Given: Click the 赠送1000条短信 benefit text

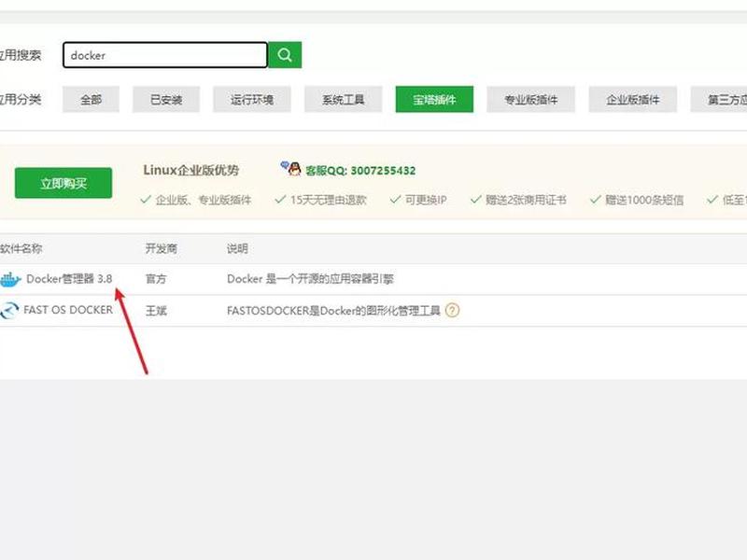Looking at the screenshot, I should click(644, 200).
